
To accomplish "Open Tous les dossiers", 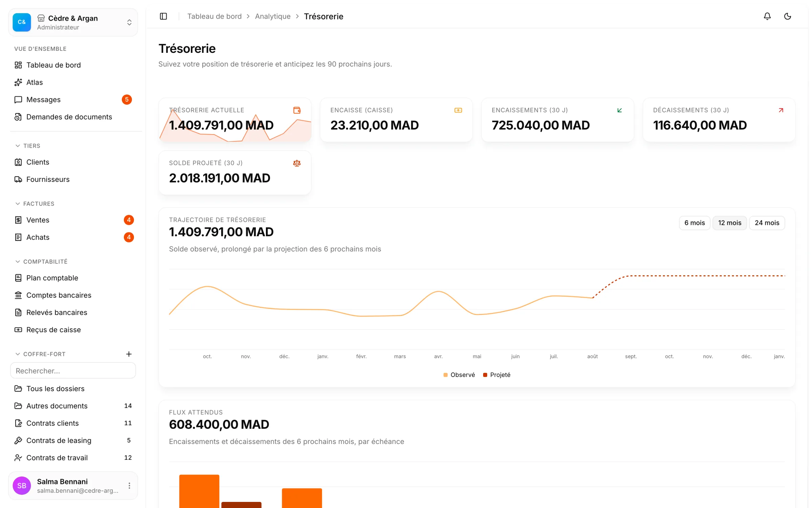I will pyautogui.click(x=73, y=389).
